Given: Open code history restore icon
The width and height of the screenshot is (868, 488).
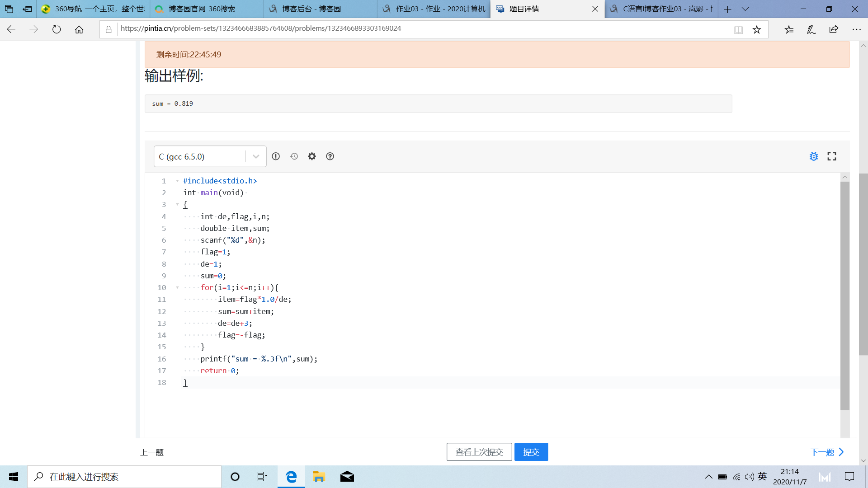Looking at the screenshot, I should click(x=294, y=156).
